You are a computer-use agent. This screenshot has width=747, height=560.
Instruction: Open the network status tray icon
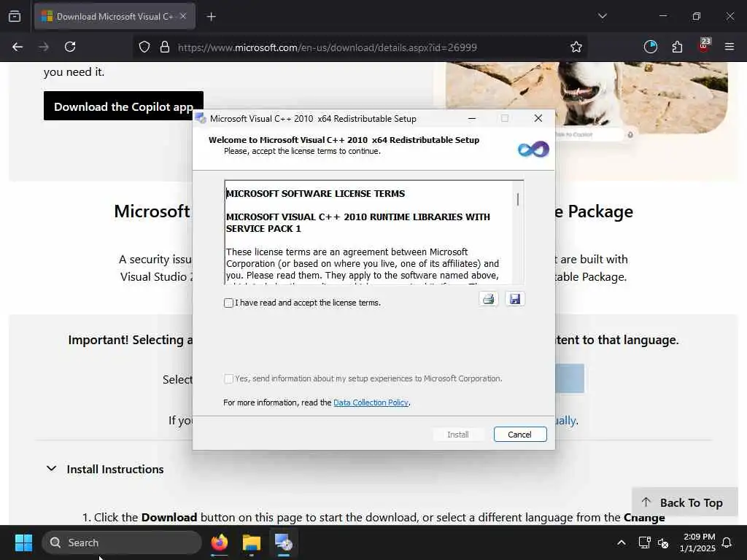644,542
